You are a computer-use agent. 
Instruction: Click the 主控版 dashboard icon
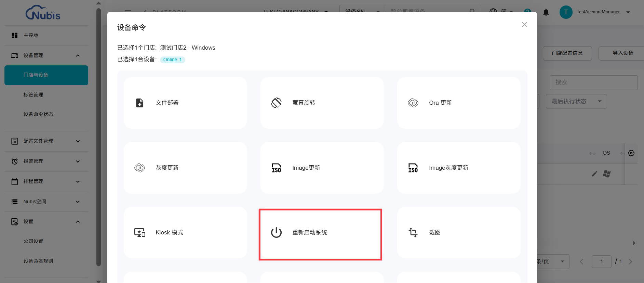click(14, 36)
